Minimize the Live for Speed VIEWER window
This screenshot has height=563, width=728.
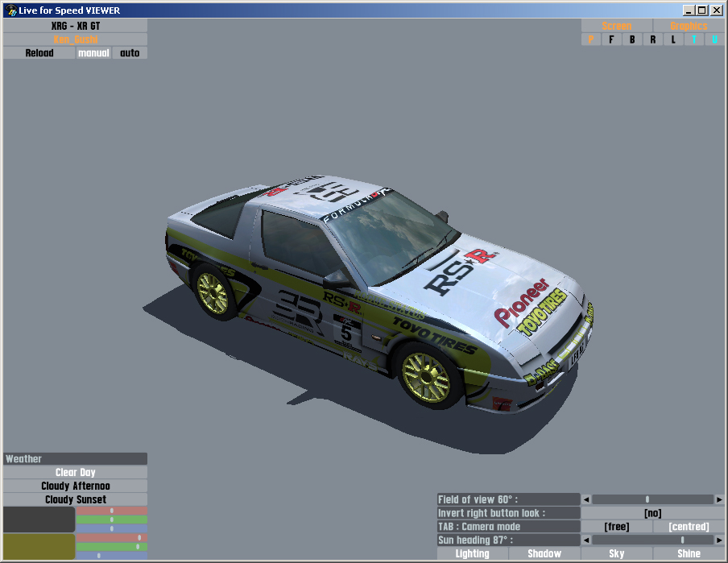(x=689, y=10)
